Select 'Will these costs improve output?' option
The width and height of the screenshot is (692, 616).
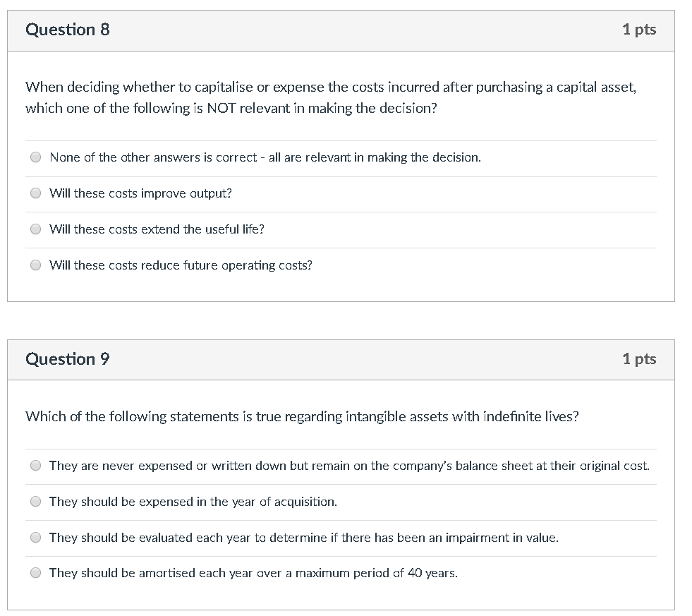(35, 193)
